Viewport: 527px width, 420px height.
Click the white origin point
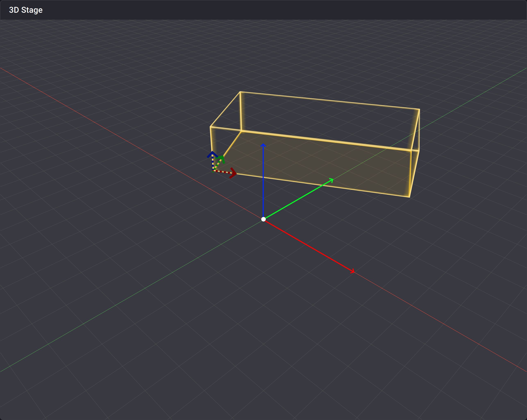pos(263,219)
